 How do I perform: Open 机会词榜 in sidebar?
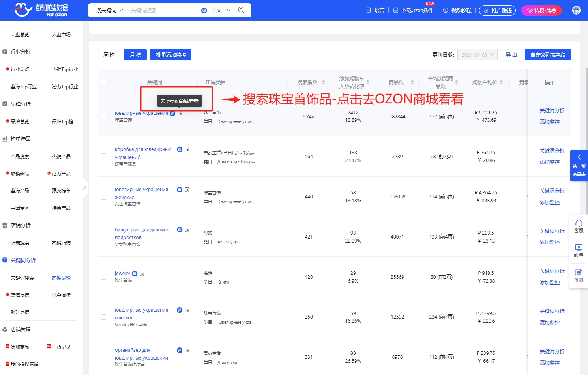(x=61, y=295)
